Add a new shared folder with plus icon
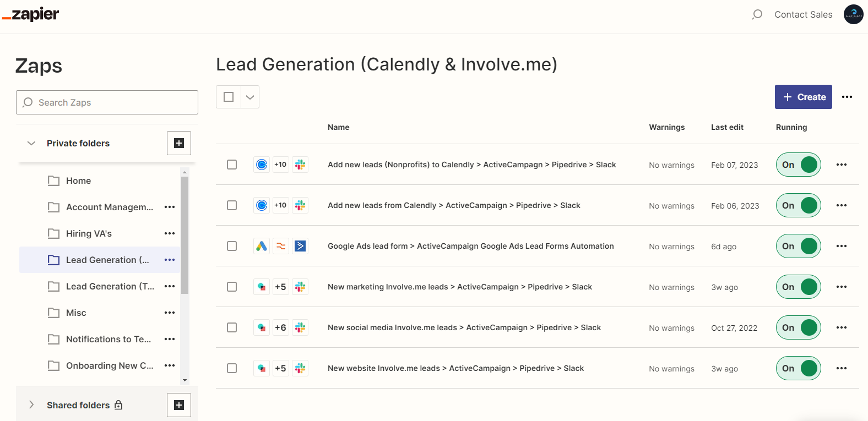 coord(179,405)
